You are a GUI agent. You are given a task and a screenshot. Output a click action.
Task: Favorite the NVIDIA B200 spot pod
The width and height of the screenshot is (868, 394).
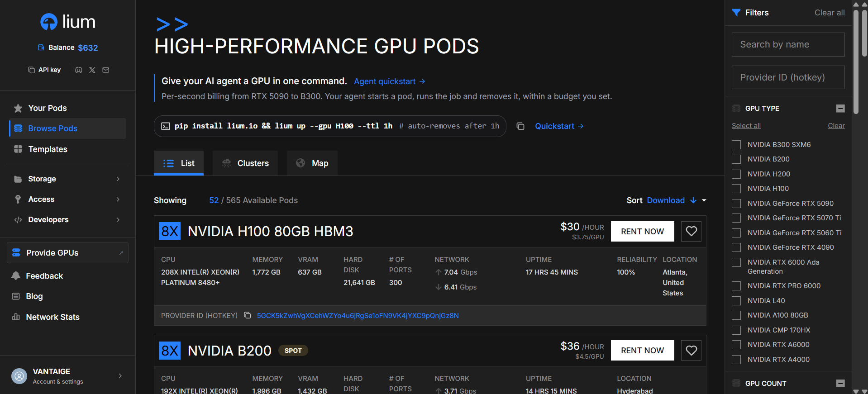tap(692, 351)
